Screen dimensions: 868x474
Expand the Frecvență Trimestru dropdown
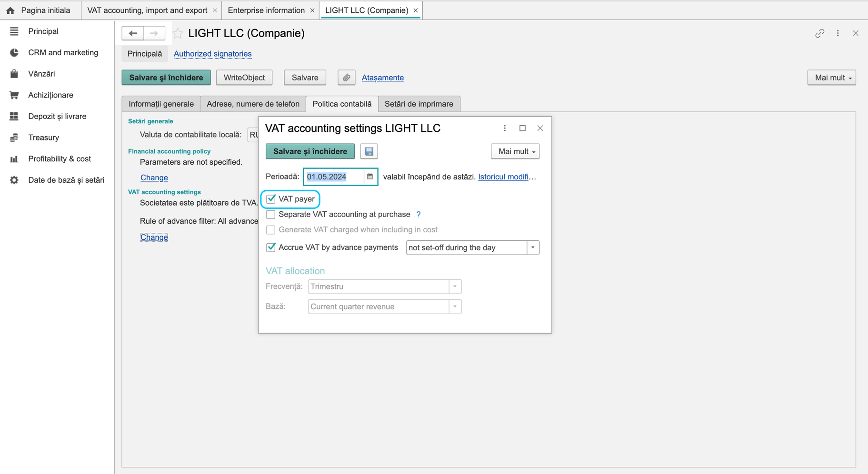(x=455, y=286)
